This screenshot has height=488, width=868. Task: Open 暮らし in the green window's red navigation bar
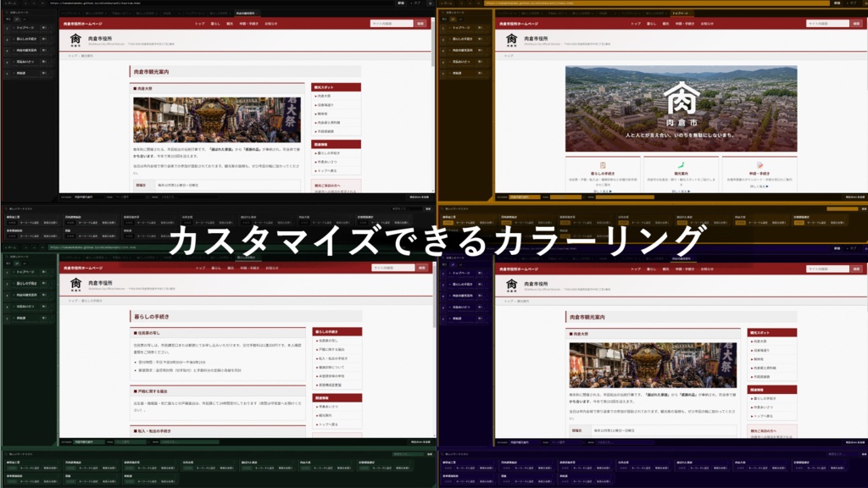coord(216,269)
